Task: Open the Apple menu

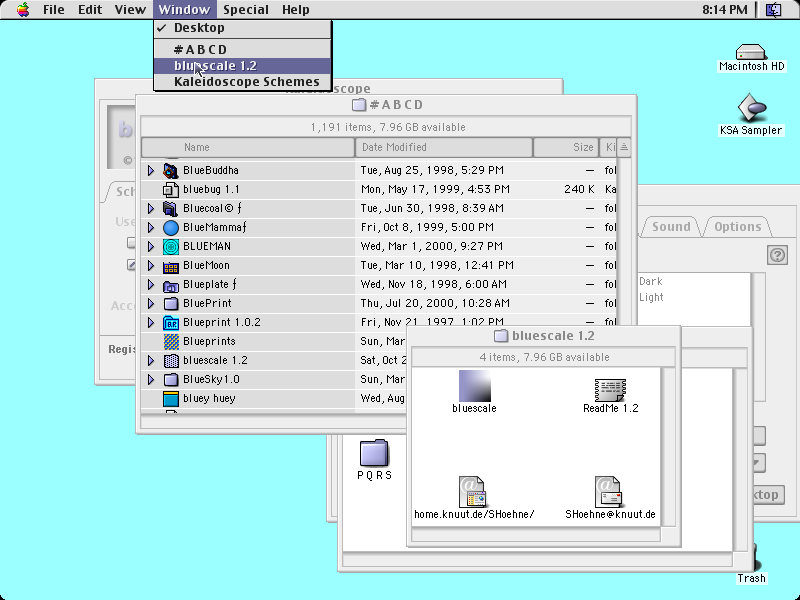Action: (x=23, y=9)
